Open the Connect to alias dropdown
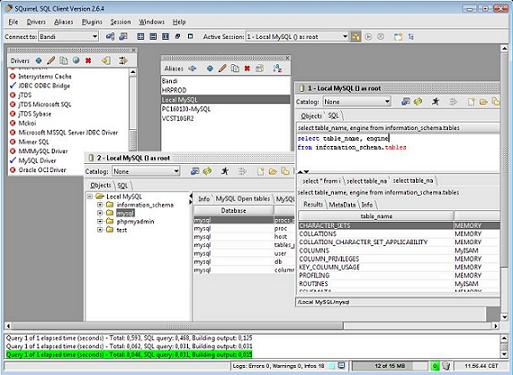 (95, 36)
